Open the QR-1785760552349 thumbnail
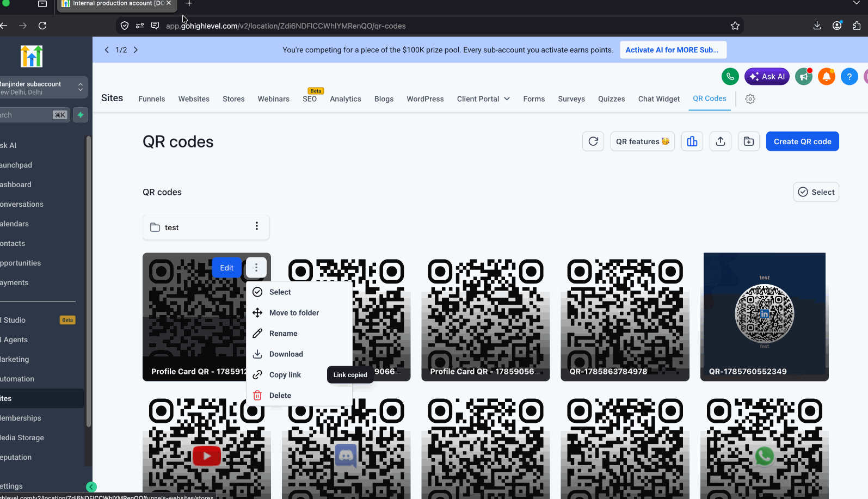 click(765, 317)
